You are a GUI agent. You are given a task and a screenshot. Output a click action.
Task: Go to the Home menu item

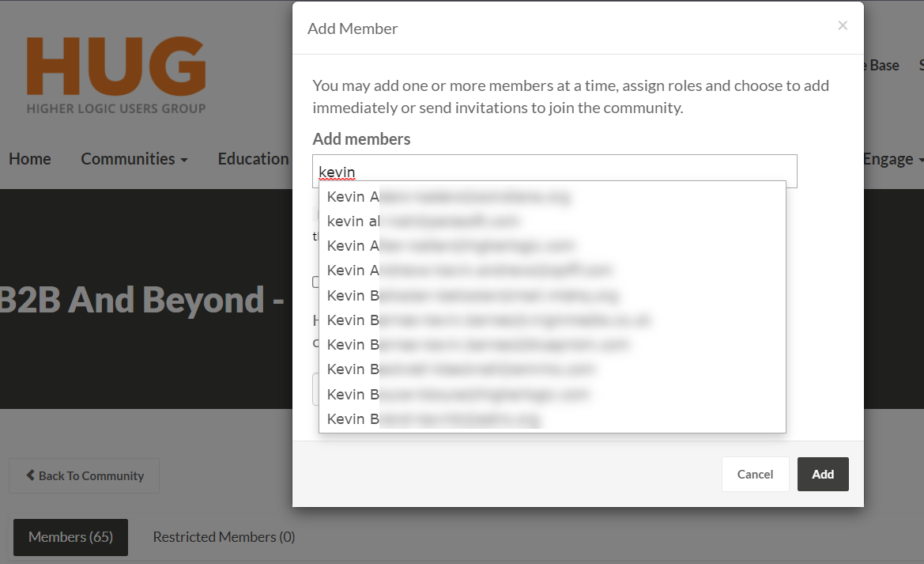(30, 159)
